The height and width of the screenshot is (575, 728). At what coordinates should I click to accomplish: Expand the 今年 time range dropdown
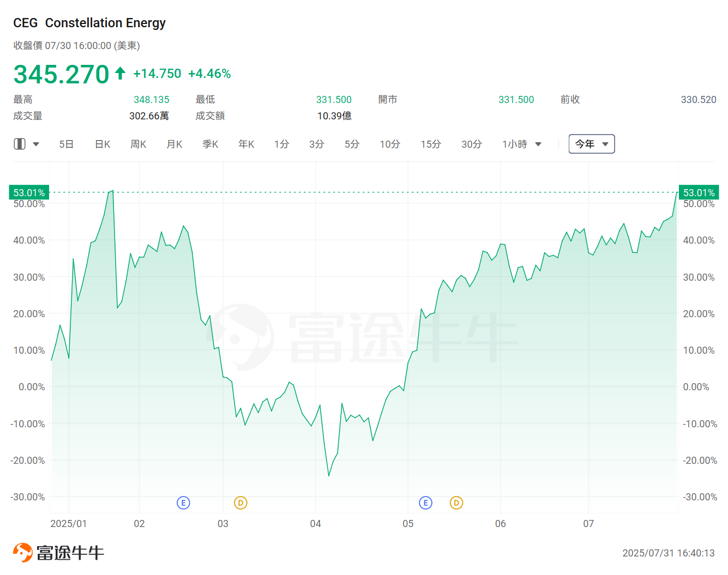[x=592, y=144]
